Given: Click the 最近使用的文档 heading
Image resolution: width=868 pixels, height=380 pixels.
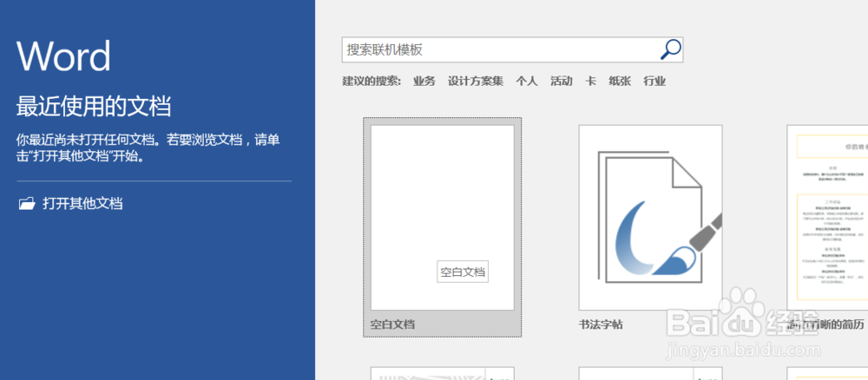Looking at the screenshot, I should click(94, 106).
